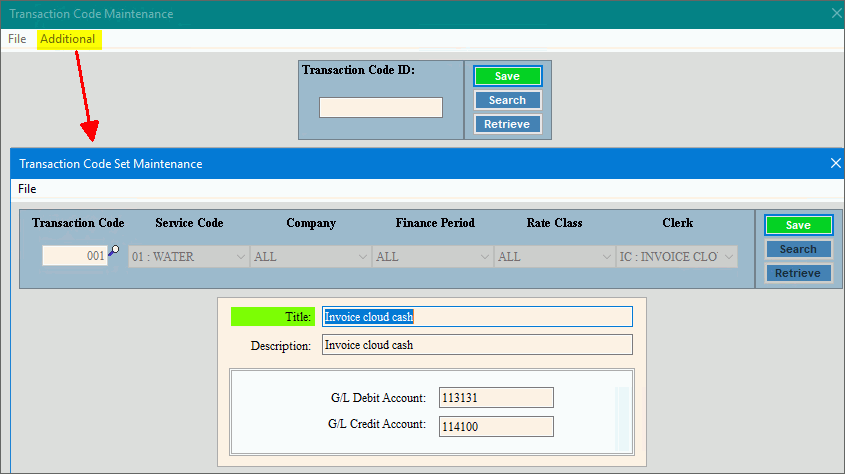
Task: Open the File menu in Transaction Code Maintenance
Action: [x=17, y=39]
